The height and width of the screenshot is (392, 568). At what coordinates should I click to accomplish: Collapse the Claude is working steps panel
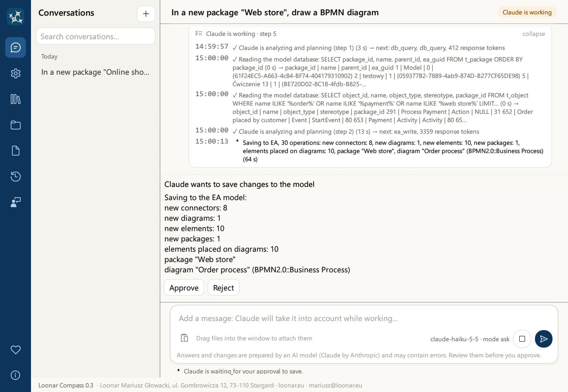pyautogui.click(x=534, y=34)
